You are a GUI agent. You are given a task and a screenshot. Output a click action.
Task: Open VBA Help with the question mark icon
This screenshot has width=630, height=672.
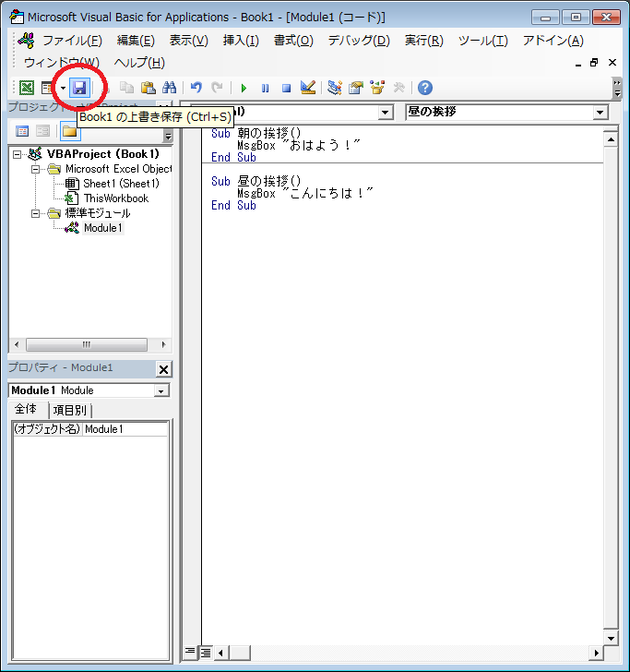(x=424, y=88)
